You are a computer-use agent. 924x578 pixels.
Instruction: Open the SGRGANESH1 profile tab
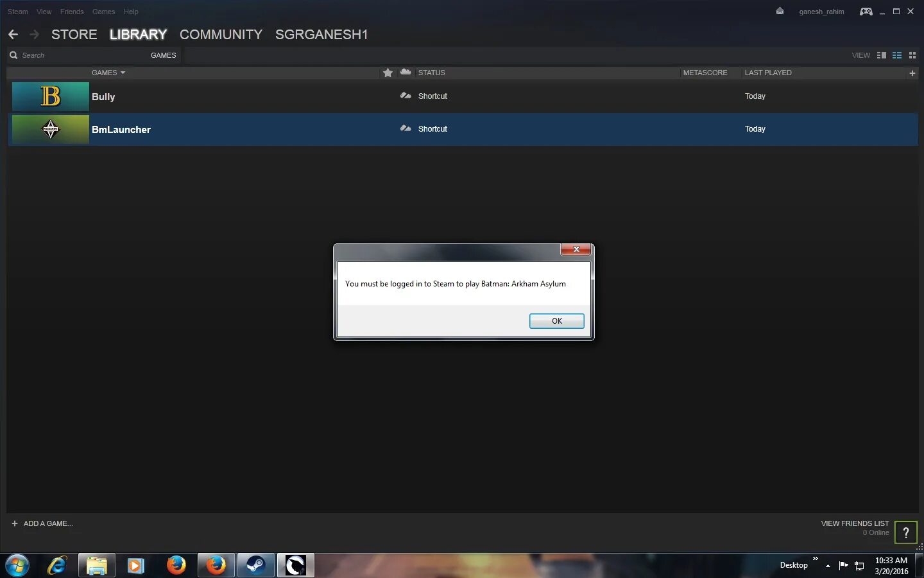(x=321, y=35)
